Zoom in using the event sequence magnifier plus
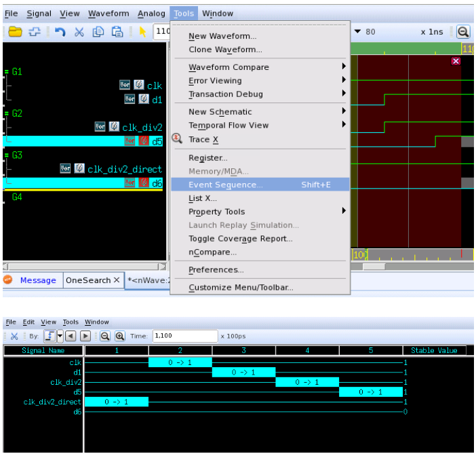476x456 pixels. 119,336
